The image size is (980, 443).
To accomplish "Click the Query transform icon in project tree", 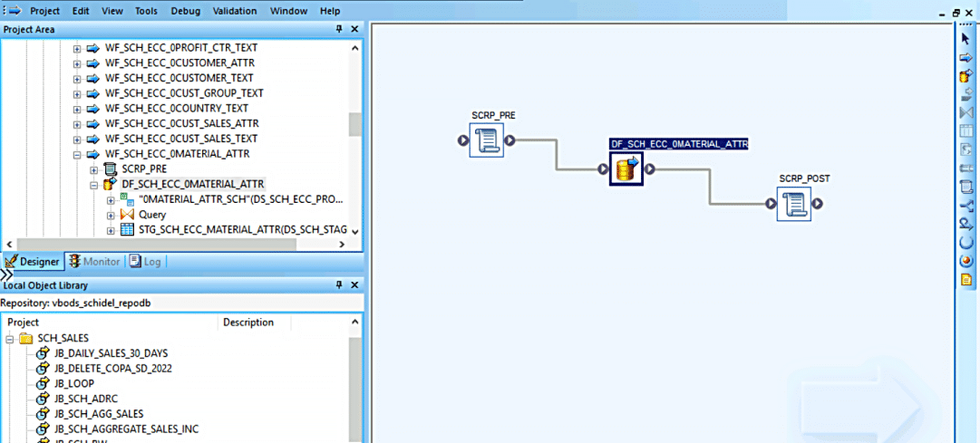I will (x=128, y=215).
